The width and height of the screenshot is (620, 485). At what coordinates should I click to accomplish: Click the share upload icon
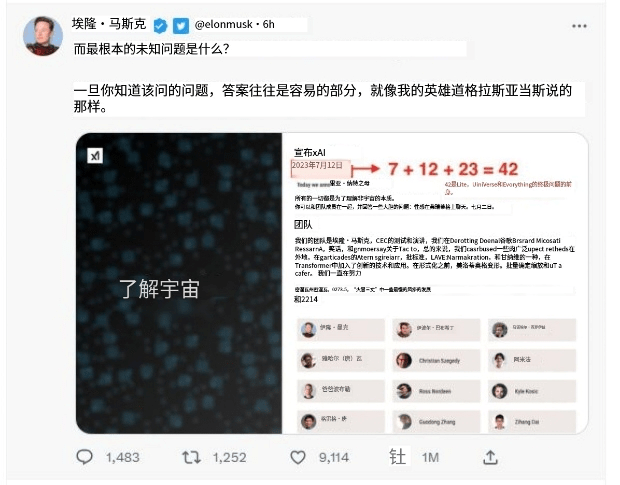pyautogui.click(x=490, y=457)
